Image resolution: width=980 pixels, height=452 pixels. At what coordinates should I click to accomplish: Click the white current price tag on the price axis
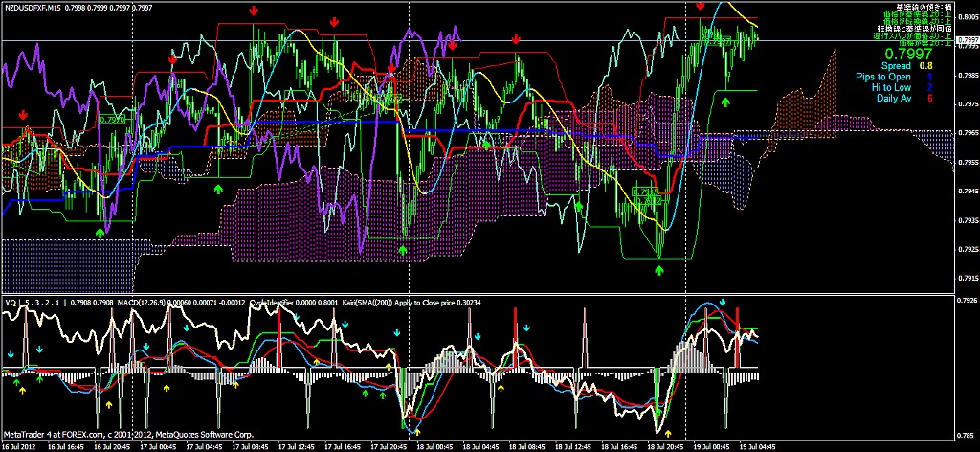967,39
